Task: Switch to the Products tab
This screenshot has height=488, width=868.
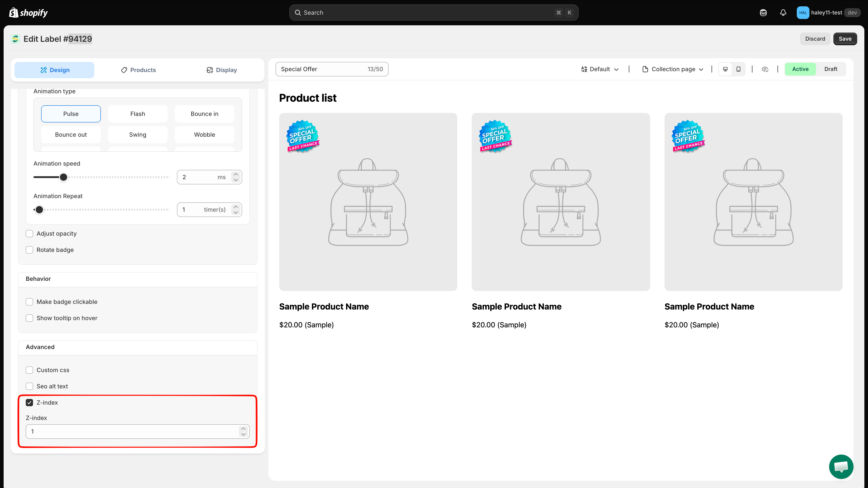Action: click(x=138, y=70)
